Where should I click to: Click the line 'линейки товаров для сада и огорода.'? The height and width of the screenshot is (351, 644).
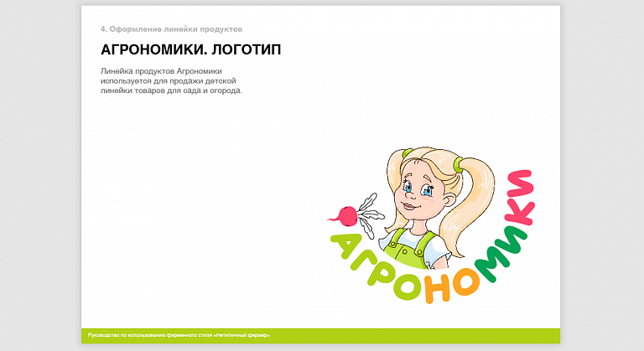pos(171,90)
